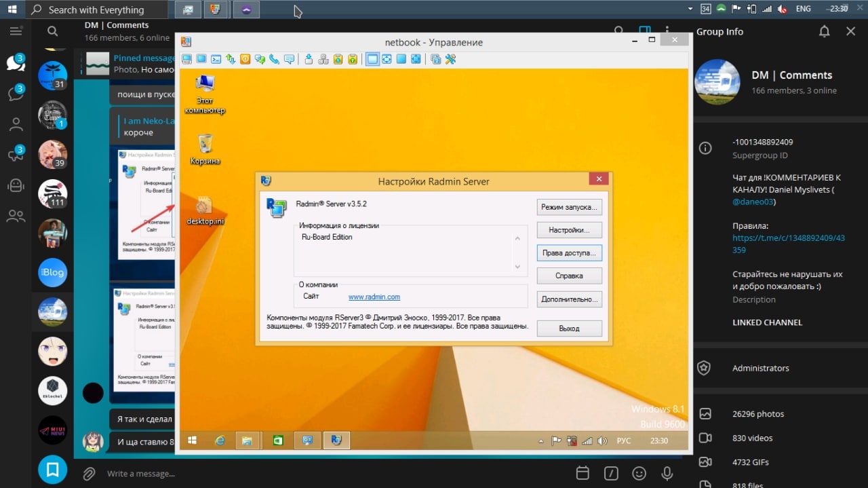
Task: Switch remote view to normal window mode
Action: [372, 59]
